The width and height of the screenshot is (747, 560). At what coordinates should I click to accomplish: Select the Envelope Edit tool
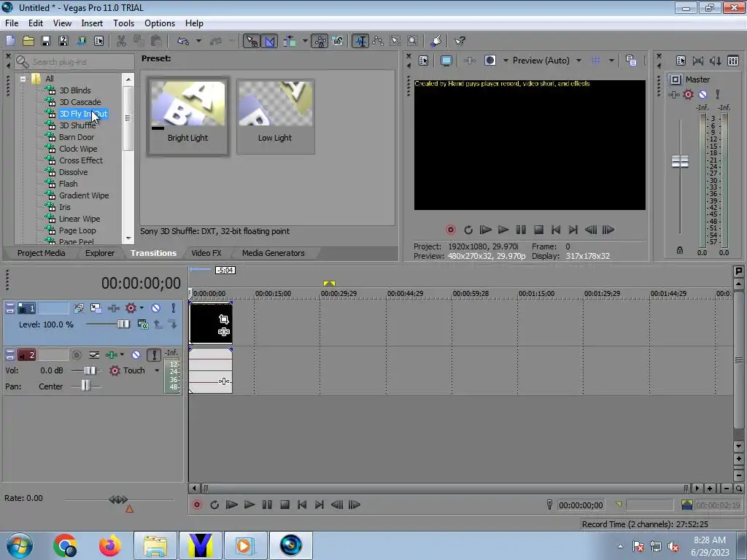click(x=378, y=41)
